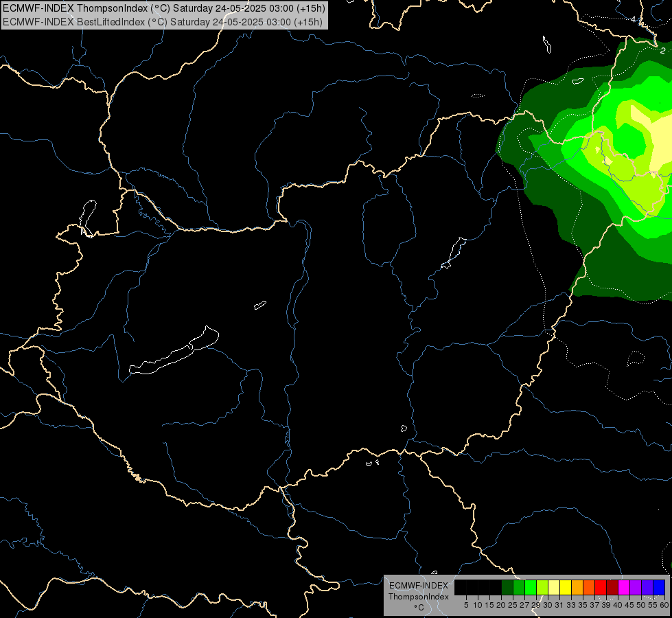Click the bright red 37–39 legend swatch

(x=601, y=587)
